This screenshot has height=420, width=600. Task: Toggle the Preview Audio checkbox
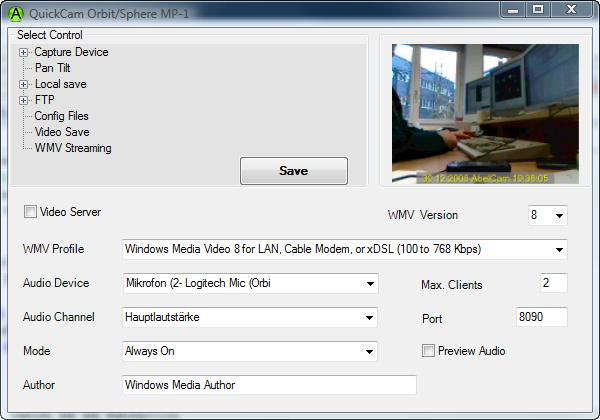pyautogui.click(x=429, y=351)
